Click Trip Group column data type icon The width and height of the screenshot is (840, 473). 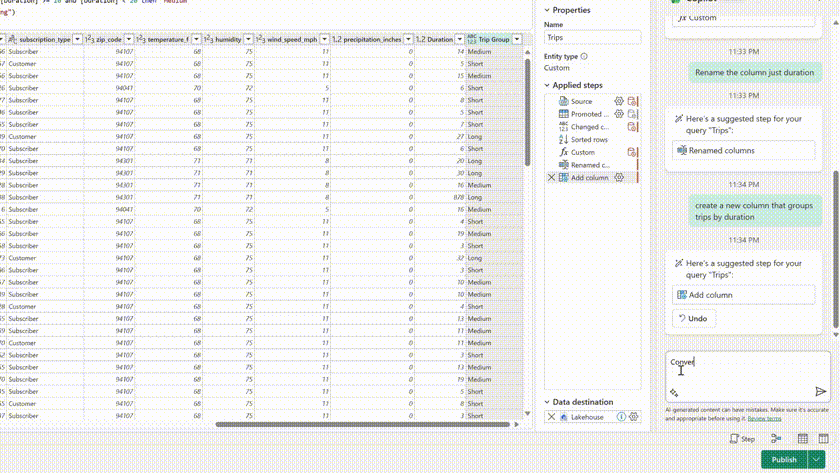(471, 39)
